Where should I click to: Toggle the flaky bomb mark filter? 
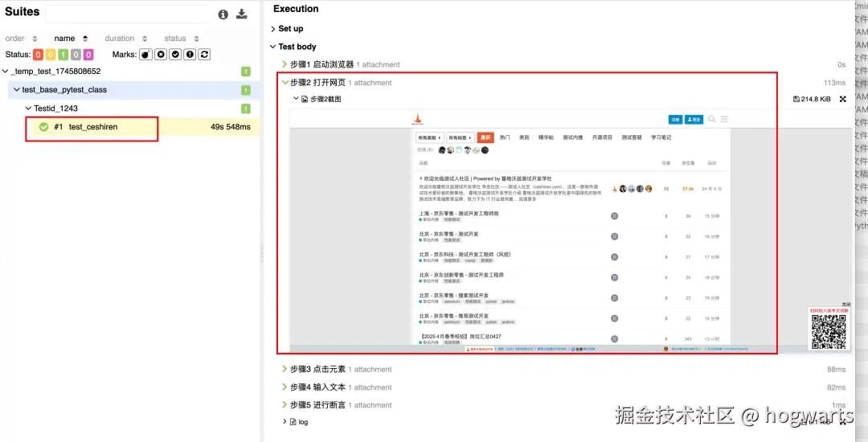[145, 54]
